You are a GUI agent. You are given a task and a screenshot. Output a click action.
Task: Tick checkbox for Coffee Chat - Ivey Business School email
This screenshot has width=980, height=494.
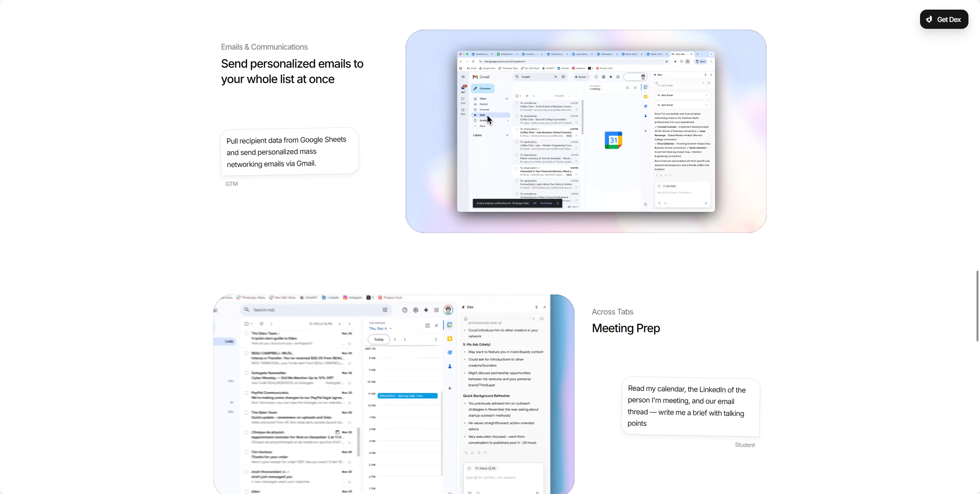tap(517, 129)
